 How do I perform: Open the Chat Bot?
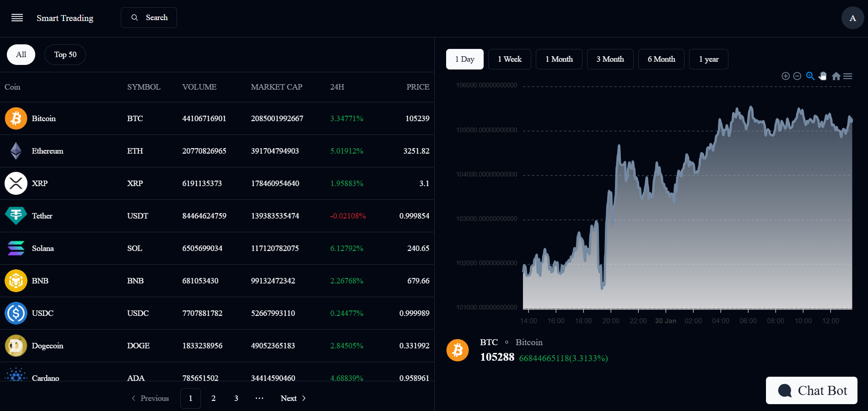click(x=811, y=390)
